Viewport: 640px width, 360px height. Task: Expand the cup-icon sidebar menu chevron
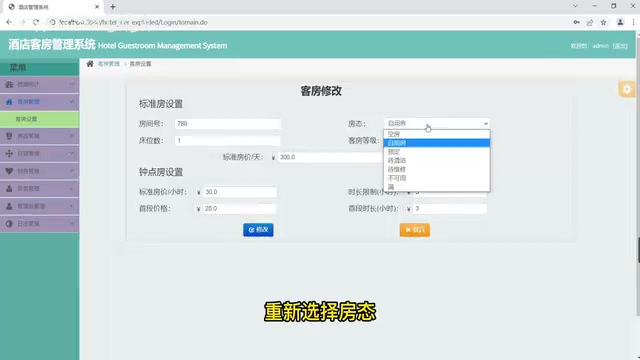coord(72,136)
